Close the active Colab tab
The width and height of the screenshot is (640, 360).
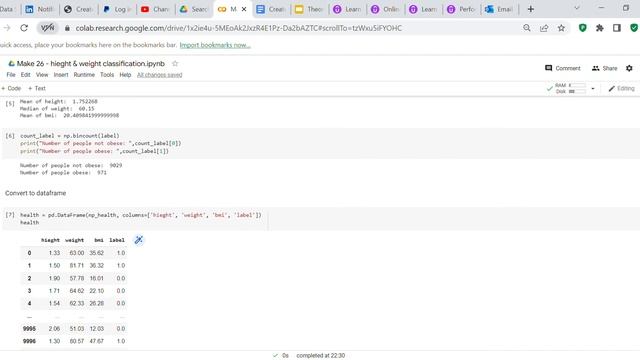pos(244,9)
